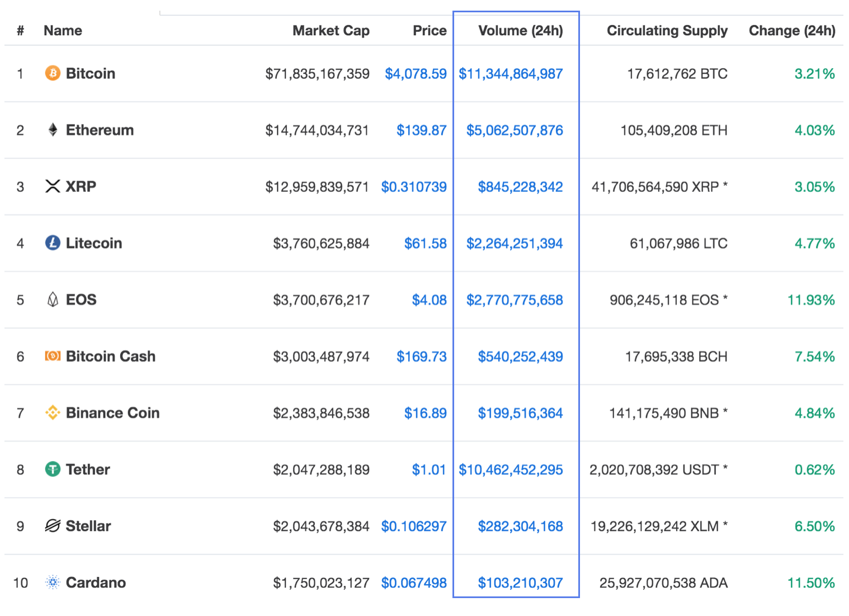Image resolution: width=849 pixels, height=616 pixels.
Task: Select Cardano change value 11.50%
Action: tap(811, 582)
